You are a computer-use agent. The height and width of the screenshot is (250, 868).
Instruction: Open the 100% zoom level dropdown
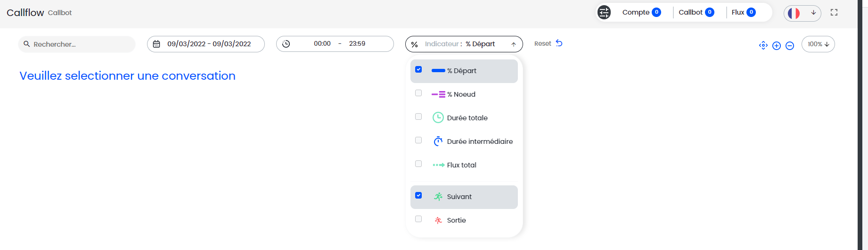[x=818, y=44]
